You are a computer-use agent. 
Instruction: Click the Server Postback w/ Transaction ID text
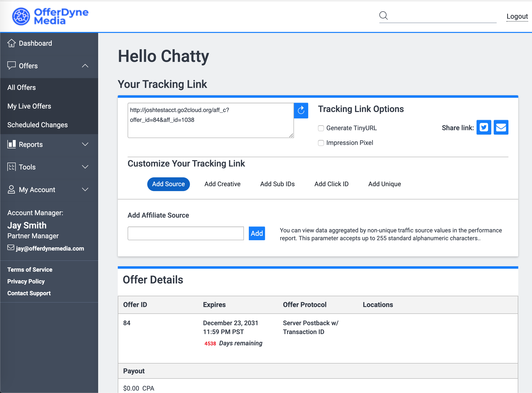(x=311, y=327)
